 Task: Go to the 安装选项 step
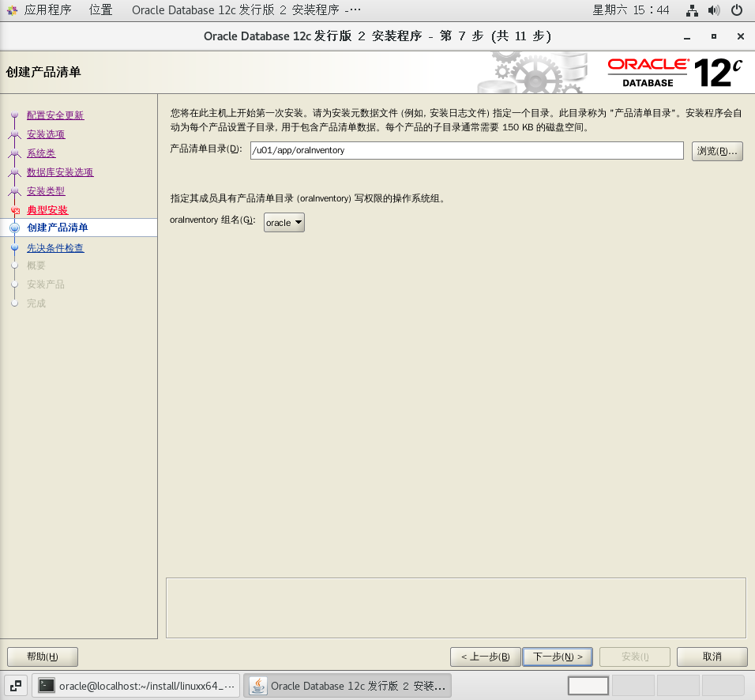point(46,134)
